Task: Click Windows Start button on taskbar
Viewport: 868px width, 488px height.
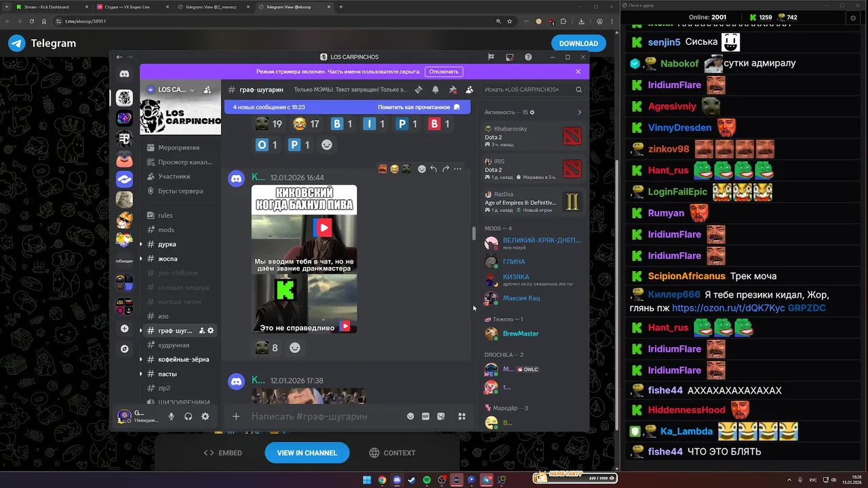Action: [367, 480]
